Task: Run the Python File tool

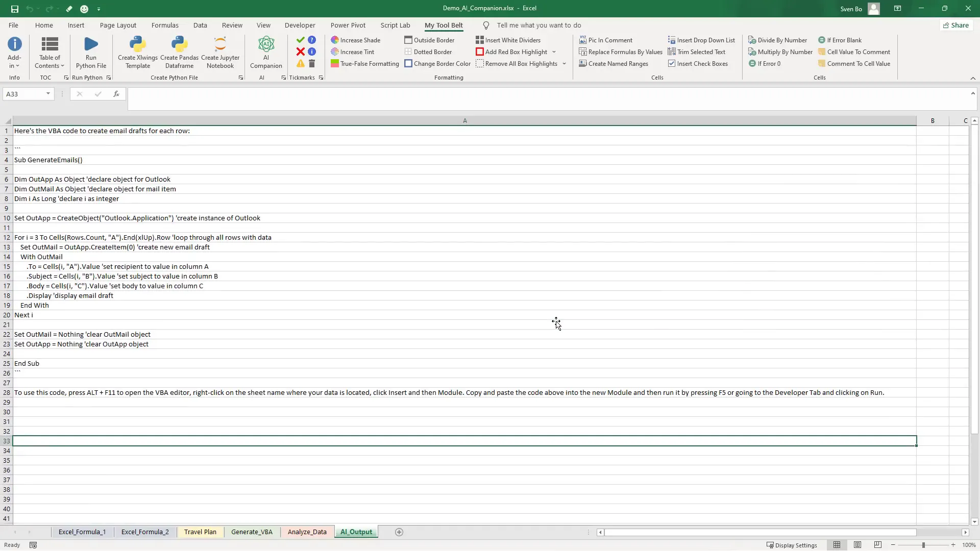Action: [90, 53]
